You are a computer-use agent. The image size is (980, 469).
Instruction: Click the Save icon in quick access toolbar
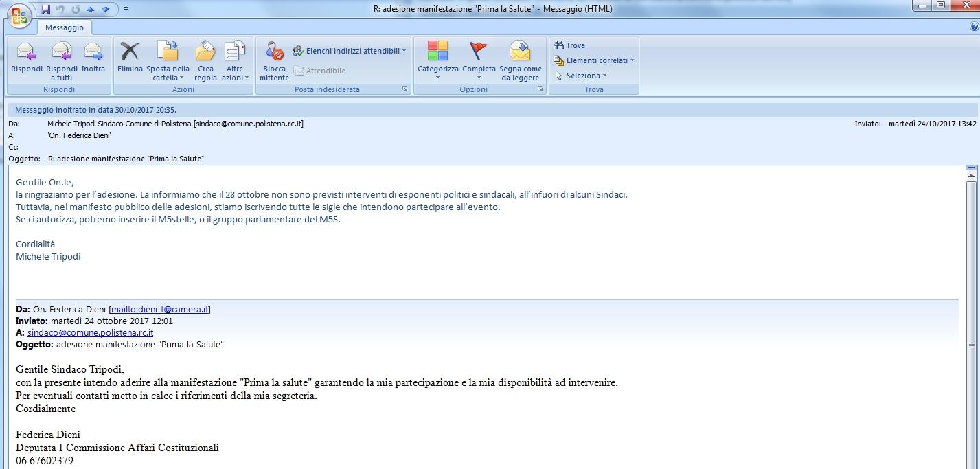point(45,10)
